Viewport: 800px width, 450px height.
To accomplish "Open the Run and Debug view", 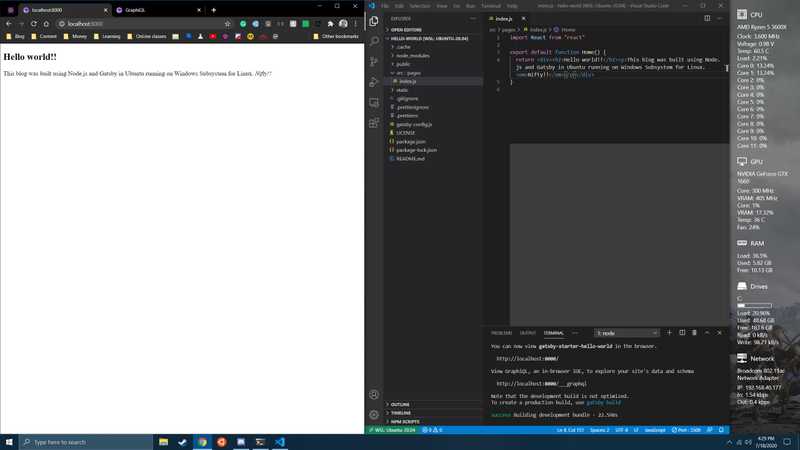I will point(373,82).
